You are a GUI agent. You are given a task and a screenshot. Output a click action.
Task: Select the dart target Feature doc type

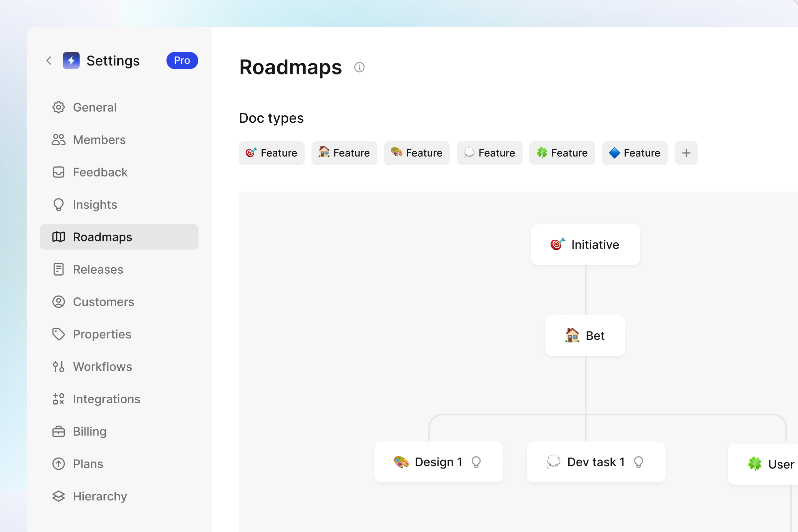pyautogui.click(x=272, y=153)
